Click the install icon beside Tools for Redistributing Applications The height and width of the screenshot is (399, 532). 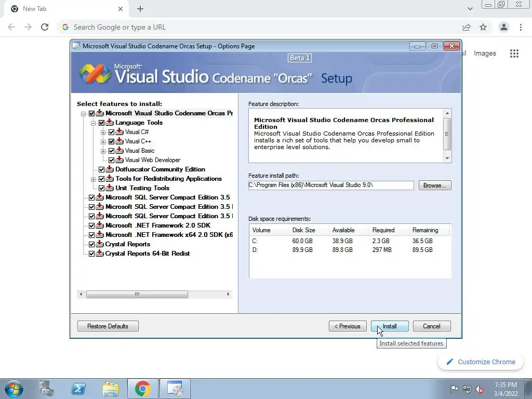click(x=110, y=179)
